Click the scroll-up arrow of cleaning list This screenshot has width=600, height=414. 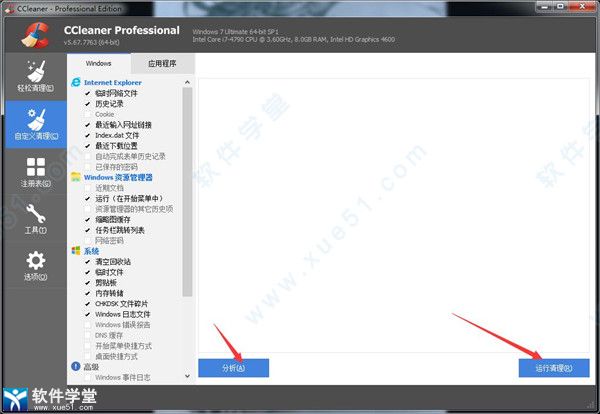187,82
